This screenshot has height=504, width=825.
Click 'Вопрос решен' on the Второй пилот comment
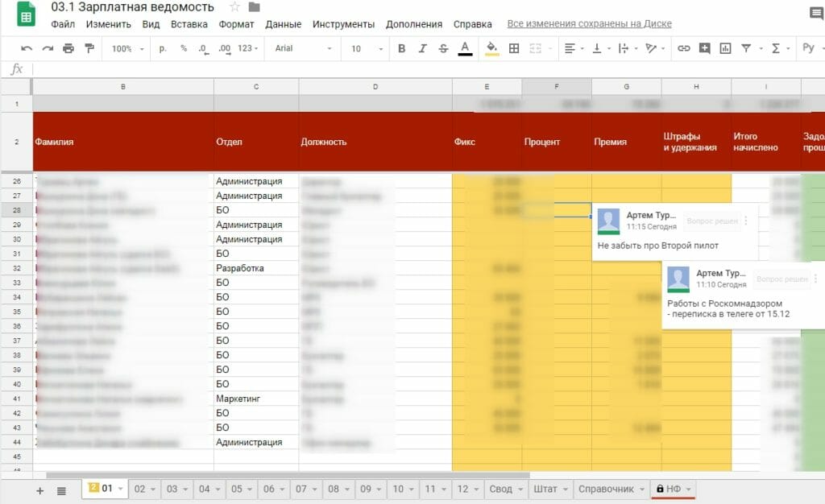tap(711, 221)
